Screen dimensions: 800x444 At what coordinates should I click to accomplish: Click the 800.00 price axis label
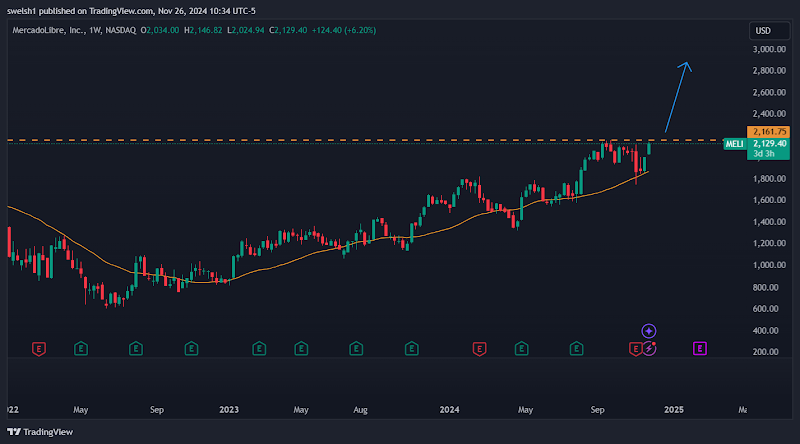coord(766,287)
